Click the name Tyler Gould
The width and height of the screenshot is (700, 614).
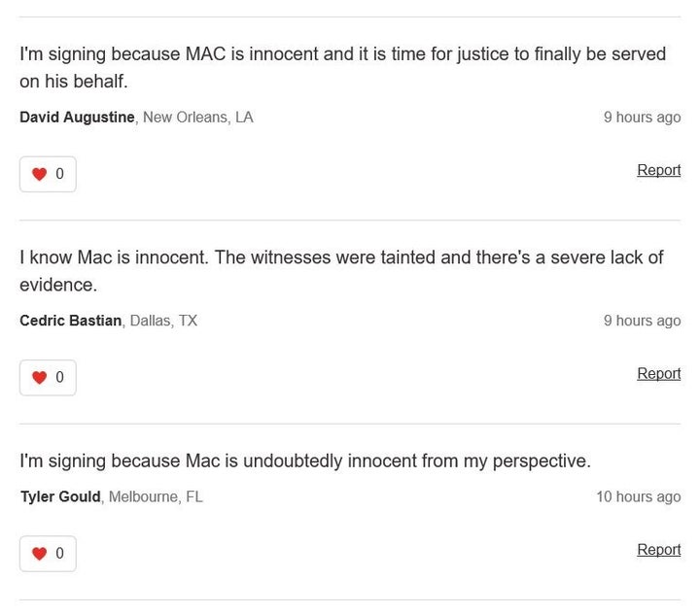(x=60, y=496)
